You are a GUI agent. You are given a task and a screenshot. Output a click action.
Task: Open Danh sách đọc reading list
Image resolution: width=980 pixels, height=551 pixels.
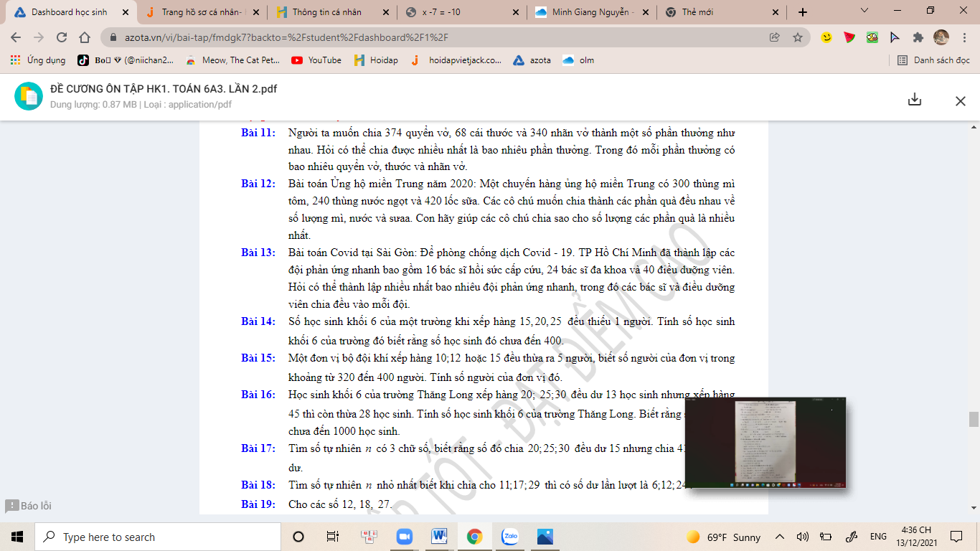[933, 60]
